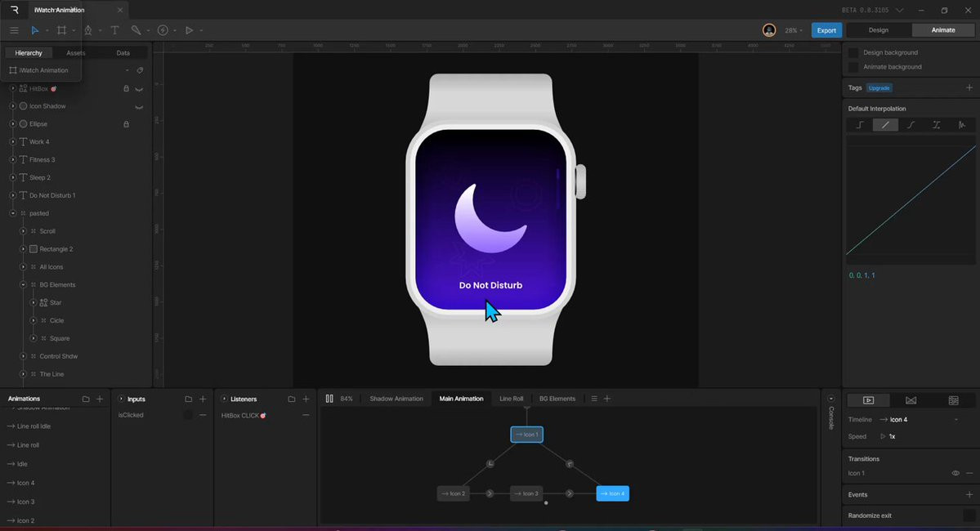The image size is (980, 531).
Task: Add an event with plus icon
Action: [969, 495]
